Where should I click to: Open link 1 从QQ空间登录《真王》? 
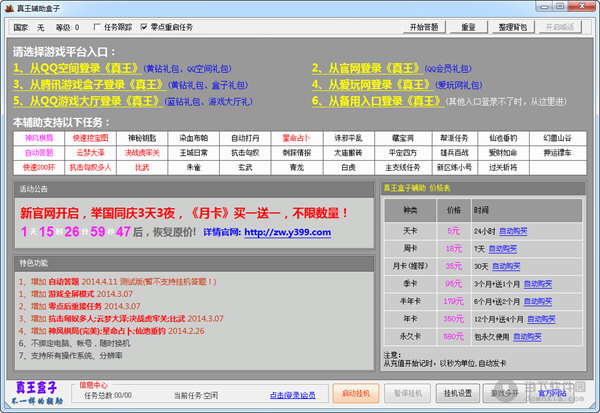(77, 68)
